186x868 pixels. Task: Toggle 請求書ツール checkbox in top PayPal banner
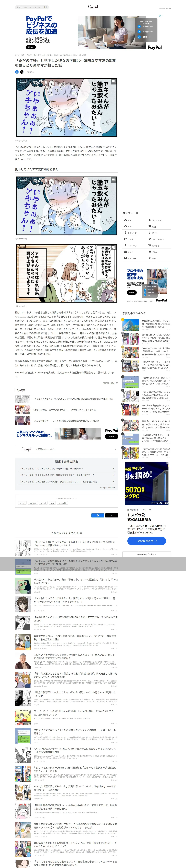tap(139, 32)
